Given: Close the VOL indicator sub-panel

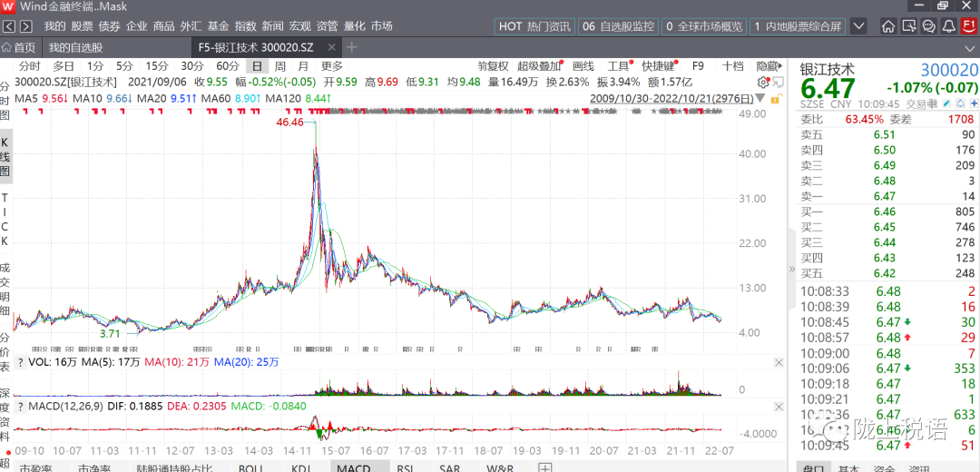Looking at the screenshot, I should [779, 362].
